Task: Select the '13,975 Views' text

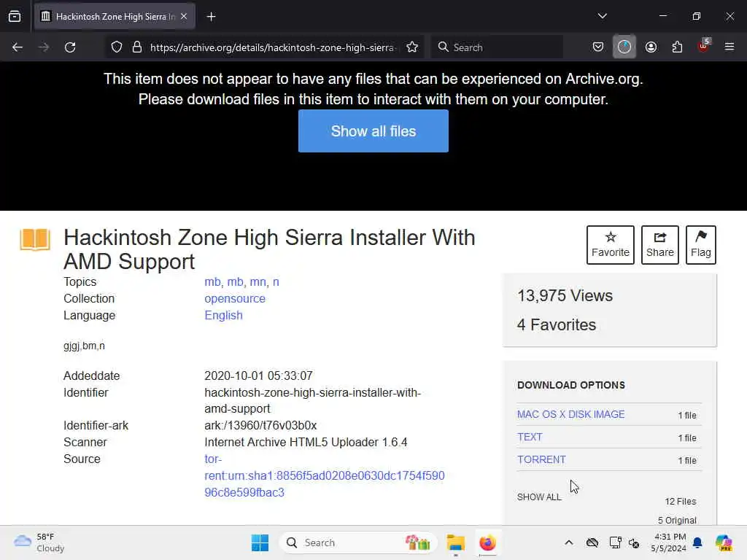Action: coord(565,296)
